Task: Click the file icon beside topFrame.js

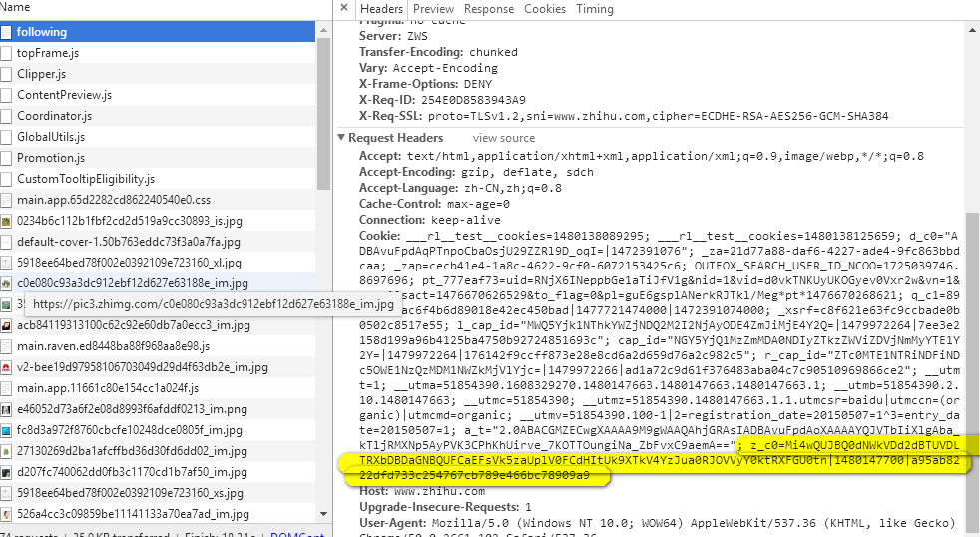Action: pyautogui.click(x=6, y=53)
